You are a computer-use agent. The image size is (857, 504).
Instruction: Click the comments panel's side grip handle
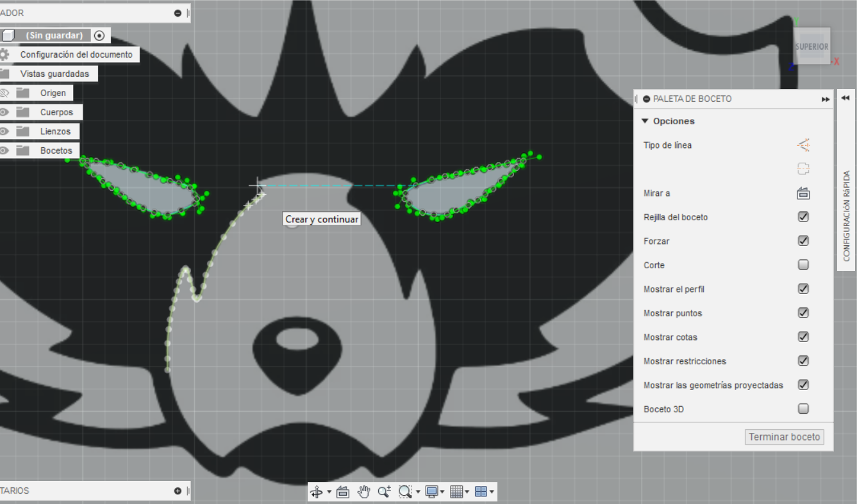click(188, 491)
